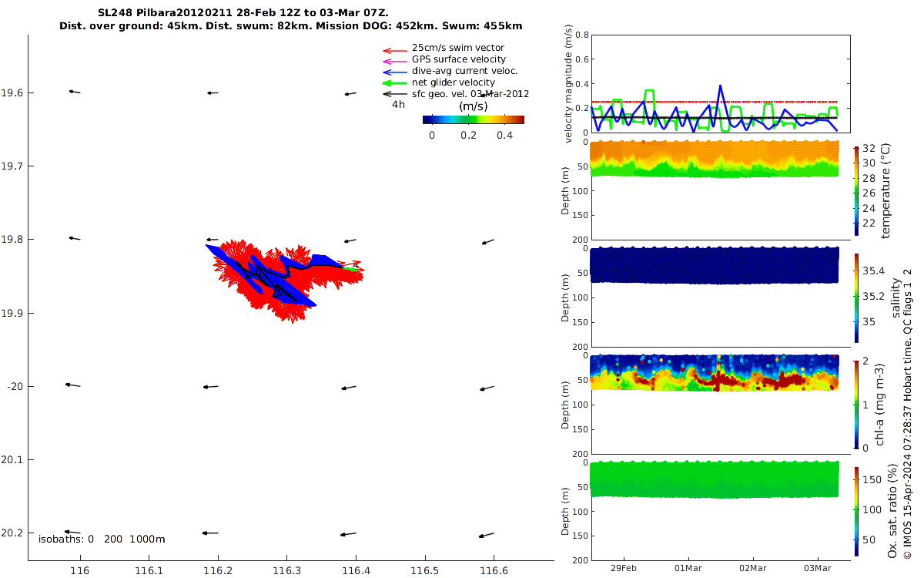Click the 'isobaths: 0 200 1000m' label
924x578 pixels.
coord(102,539)
